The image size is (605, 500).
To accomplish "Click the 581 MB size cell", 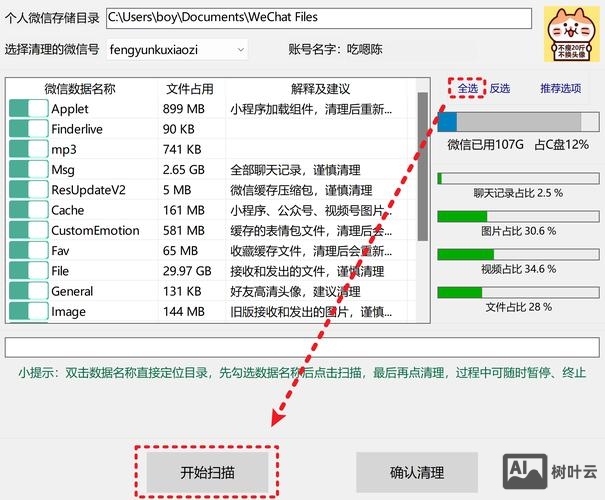I will 184,230.
